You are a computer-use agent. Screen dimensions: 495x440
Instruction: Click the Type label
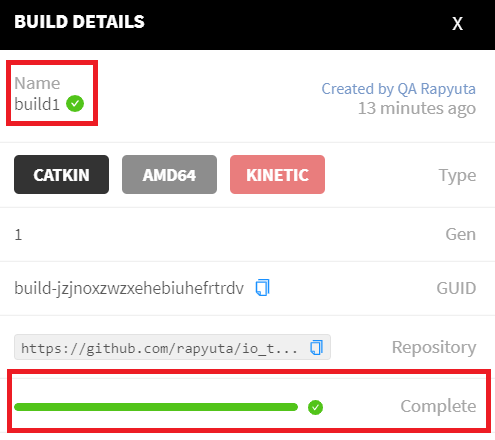click(x=457, y=176)
